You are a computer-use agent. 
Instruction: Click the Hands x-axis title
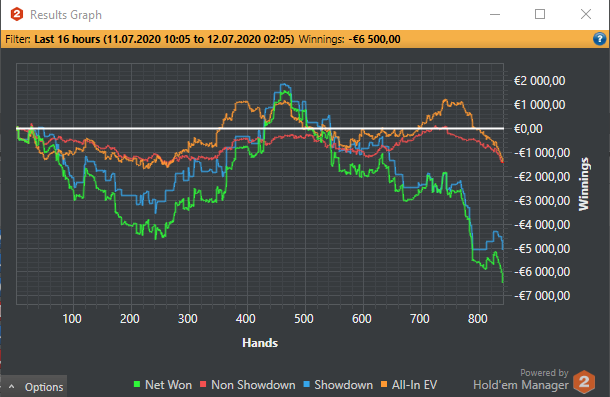pyautogui.click(x=260, y=343)
